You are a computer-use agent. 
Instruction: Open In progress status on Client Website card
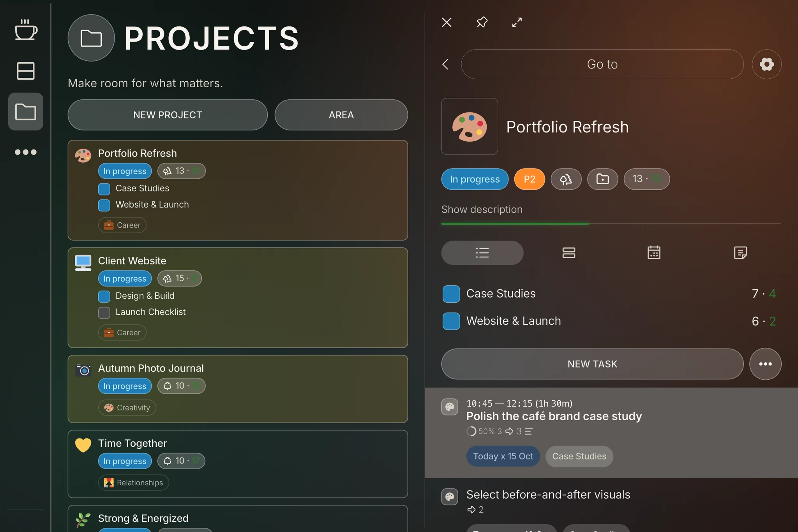(125, 278)
